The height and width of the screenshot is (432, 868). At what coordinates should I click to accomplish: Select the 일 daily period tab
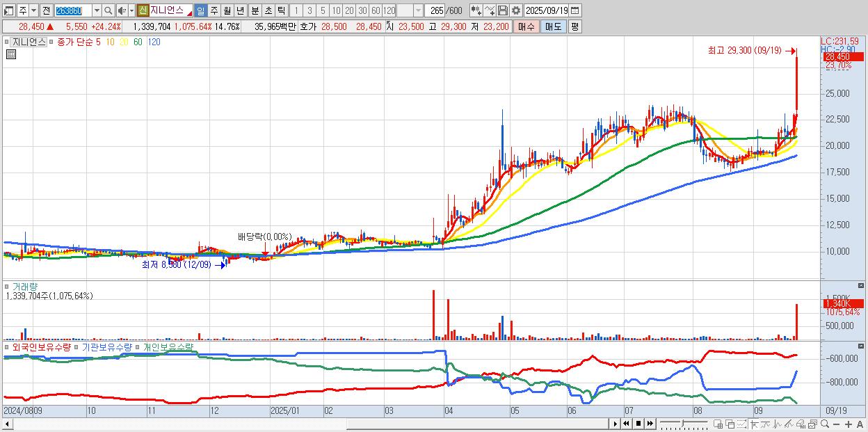click(200, 10)
